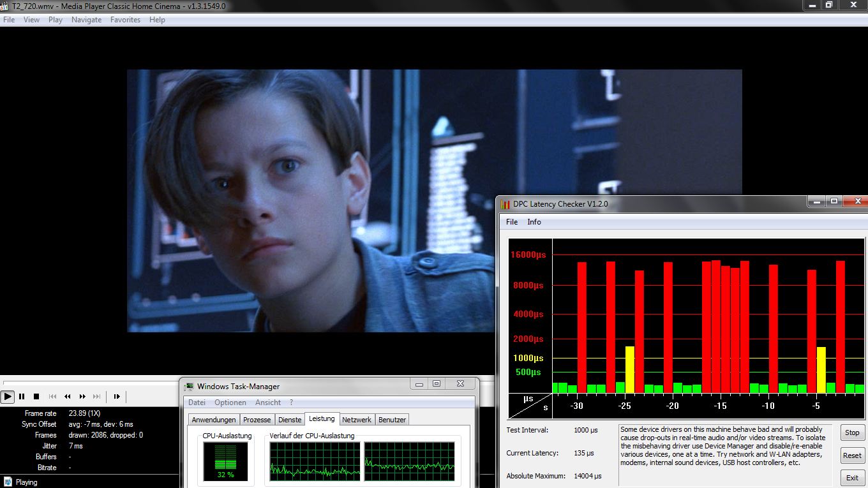The image size is (868, 488).
Task: Open the Ansicht menu in Task-Manager
Action: pos(268,403)
